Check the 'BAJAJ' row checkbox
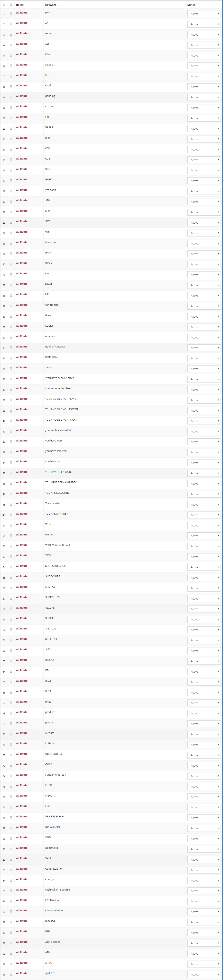223x980 pixels. click(11, 129)
